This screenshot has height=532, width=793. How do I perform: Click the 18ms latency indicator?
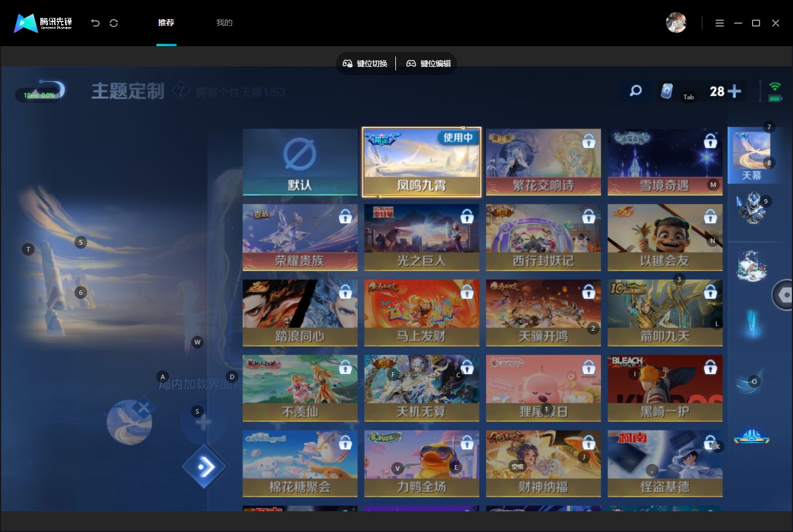pos(39,95)
